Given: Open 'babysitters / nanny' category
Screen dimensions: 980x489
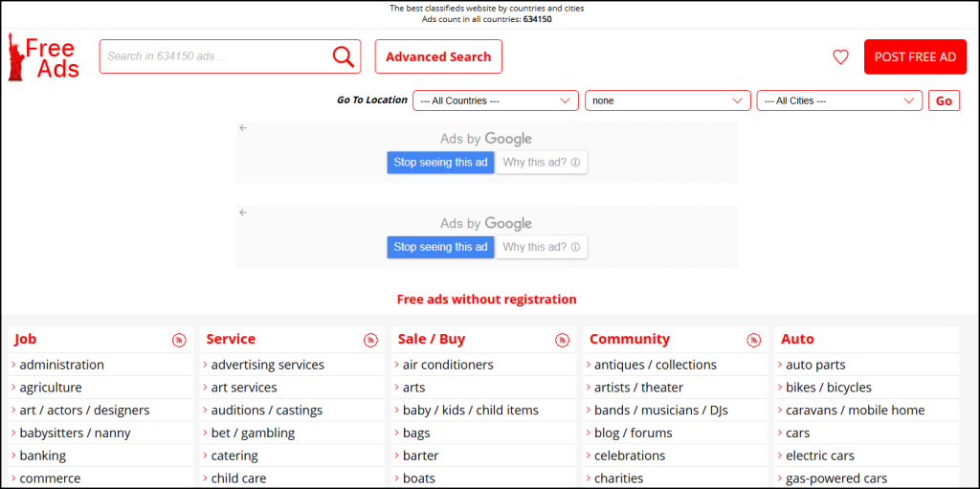Looking at the screenshot, I should (x=75, y=433).
